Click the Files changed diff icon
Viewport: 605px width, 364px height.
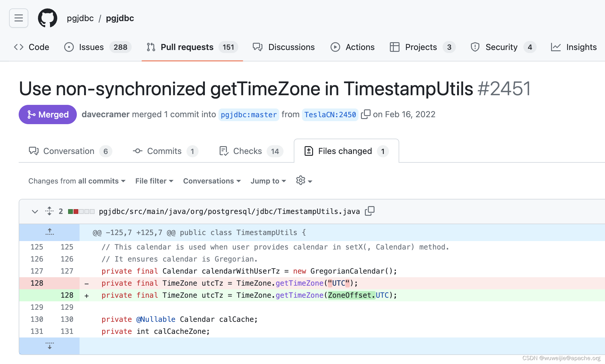(x=309, y=151)
